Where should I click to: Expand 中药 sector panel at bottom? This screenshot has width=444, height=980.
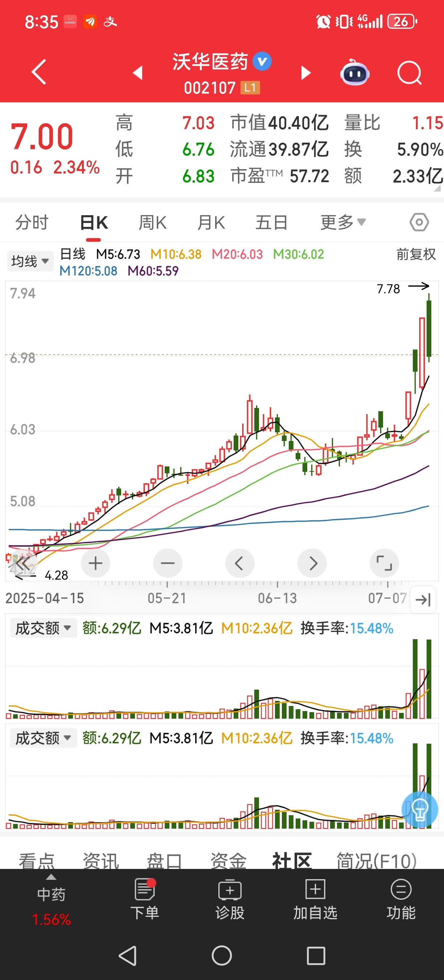click(51, 899)
